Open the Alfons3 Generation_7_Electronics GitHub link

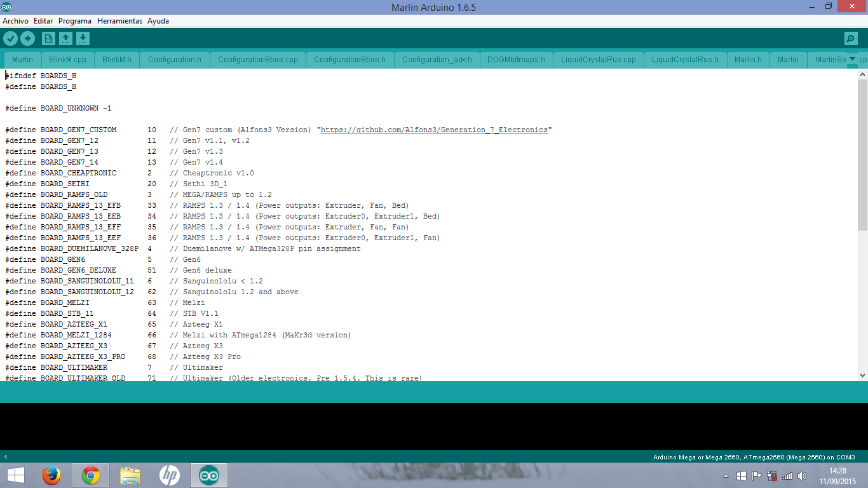(x=434, y=130)
